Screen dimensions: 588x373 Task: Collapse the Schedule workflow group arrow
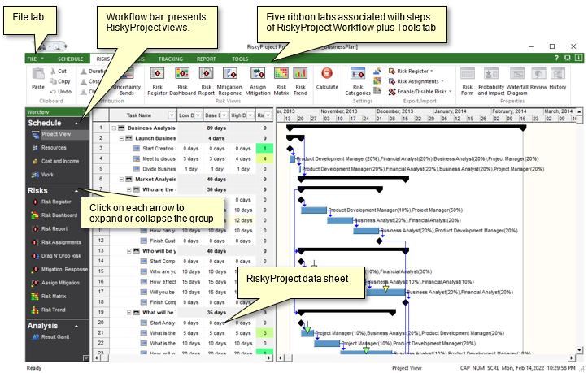coord(76,124)
